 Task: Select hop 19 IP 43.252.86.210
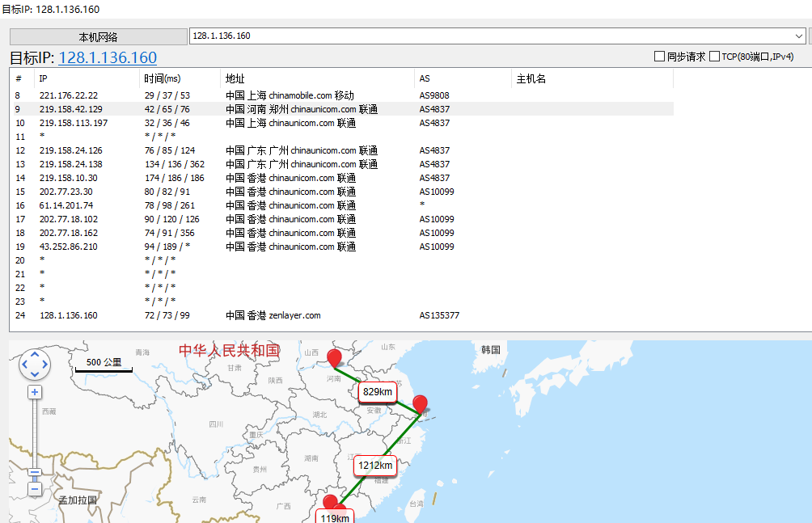(69, 247)
